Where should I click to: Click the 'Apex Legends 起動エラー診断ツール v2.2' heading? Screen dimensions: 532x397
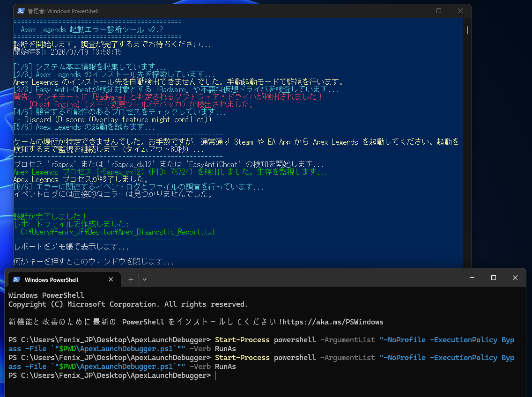tap(92, 29)
